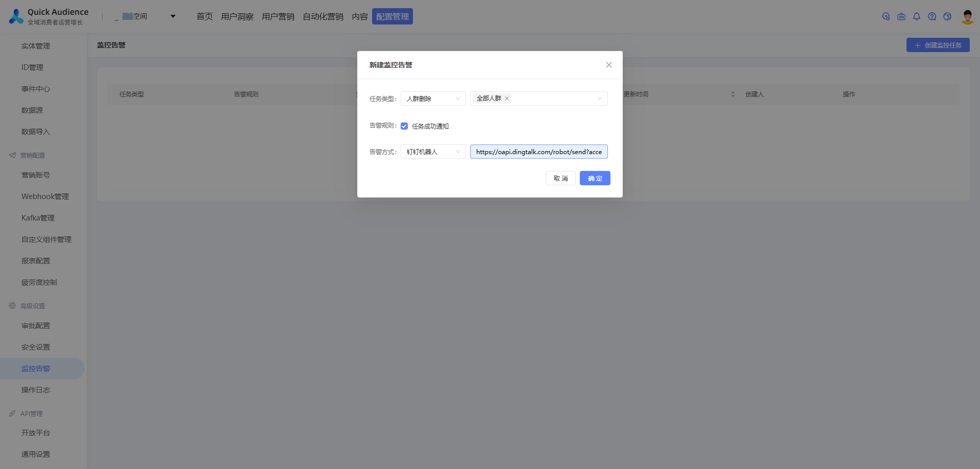Click the 取消 button
Image resolution: width=980 pixels, height=469 pixels.
pyautogui.click(x=560, y=178)
